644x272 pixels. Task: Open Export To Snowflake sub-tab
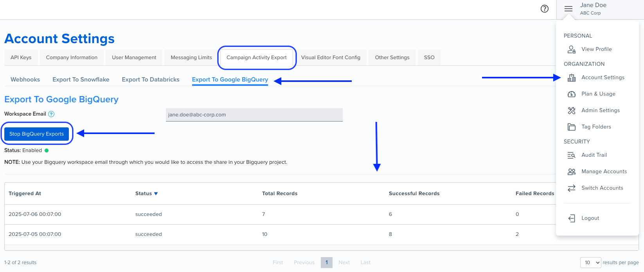pyautogui.click(x=81, y=80)
